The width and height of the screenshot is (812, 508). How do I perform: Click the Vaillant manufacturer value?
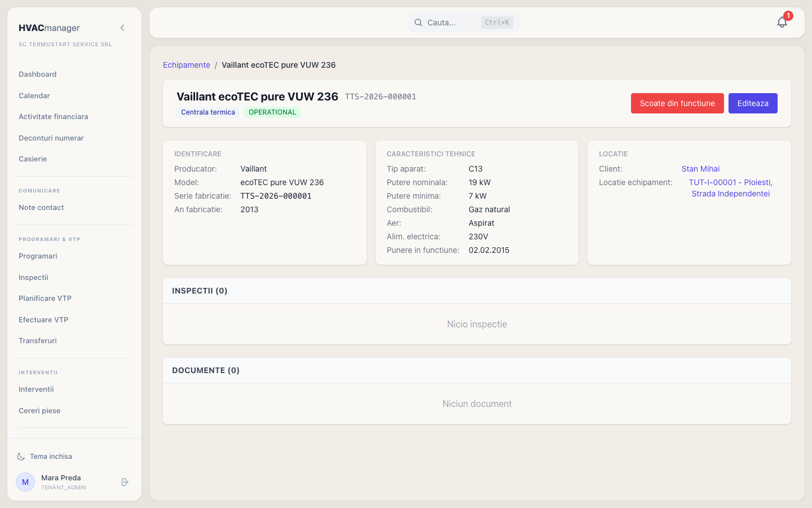point(254,169)
